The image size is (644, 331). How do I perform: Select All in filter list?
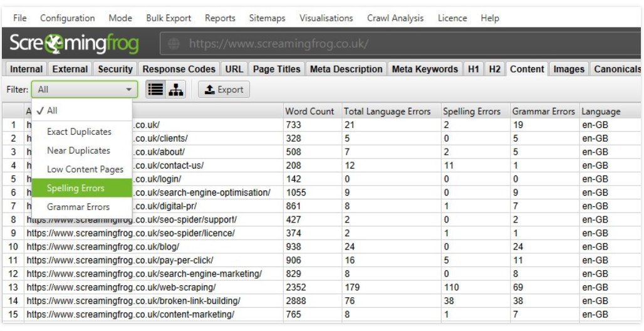coord(81,110)
